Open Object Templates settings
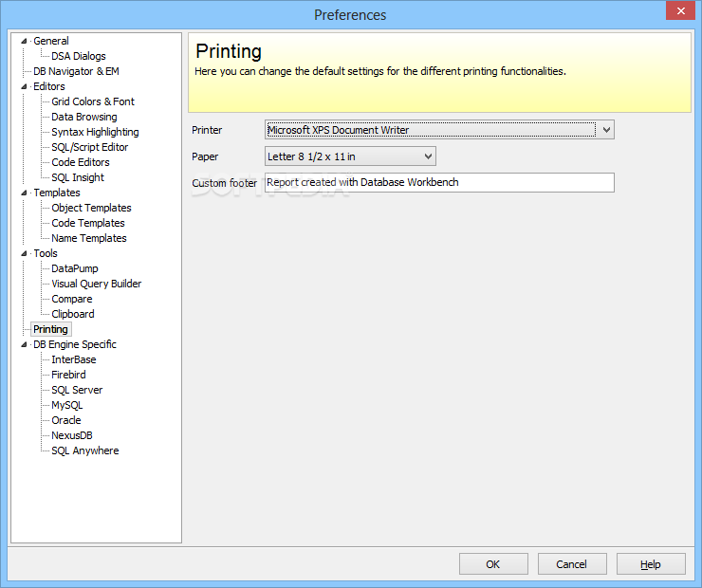 (x=91, y=208)
